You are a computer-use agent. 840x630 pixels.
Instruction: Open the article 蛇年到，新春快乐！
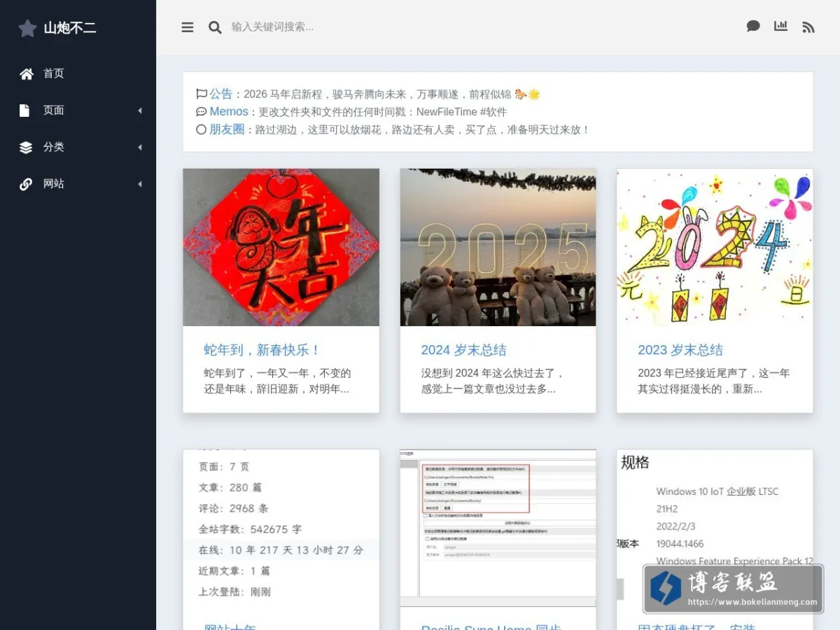coord(262,350)
